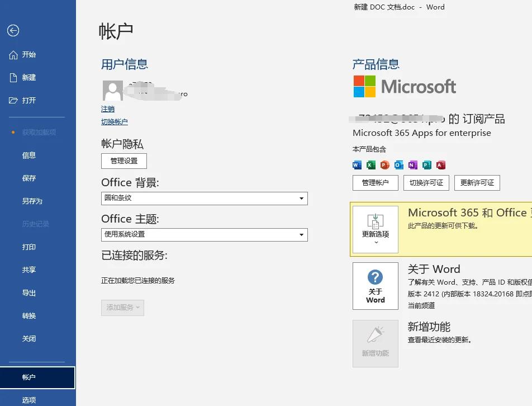Click the 关于 Word button
The height and width of the screenshot is (406, 532).
coord(376,286)
